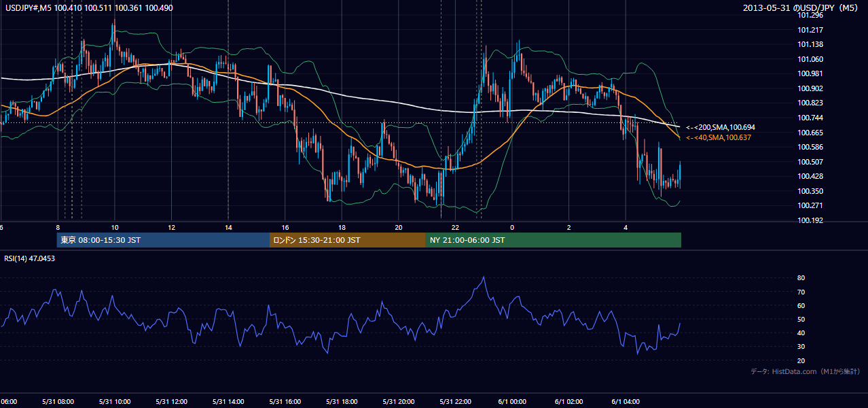Click RSI axis level 30
The height and width of the screenshot is (408, 868).
tap(801, 347)
